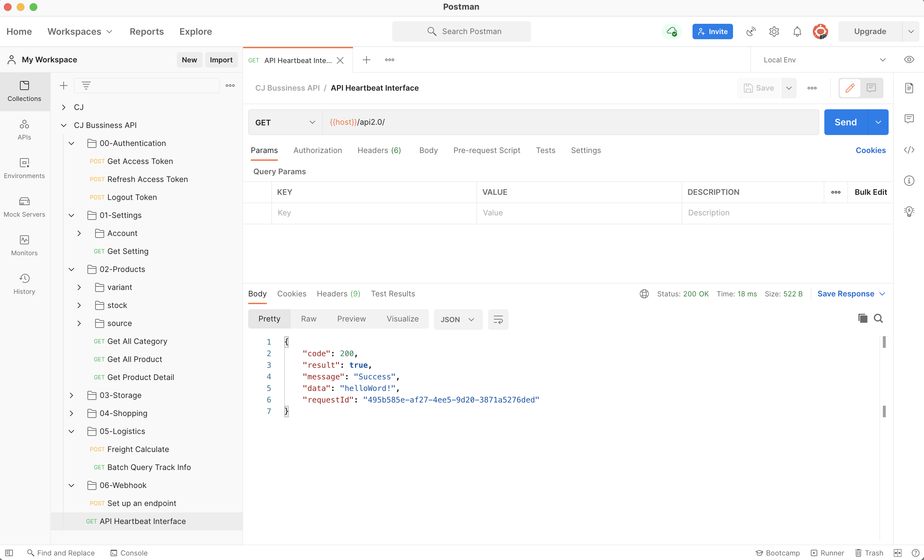Click the Import button
The height and width of the screenshot is (560, 924).
[x=221, y=60]
